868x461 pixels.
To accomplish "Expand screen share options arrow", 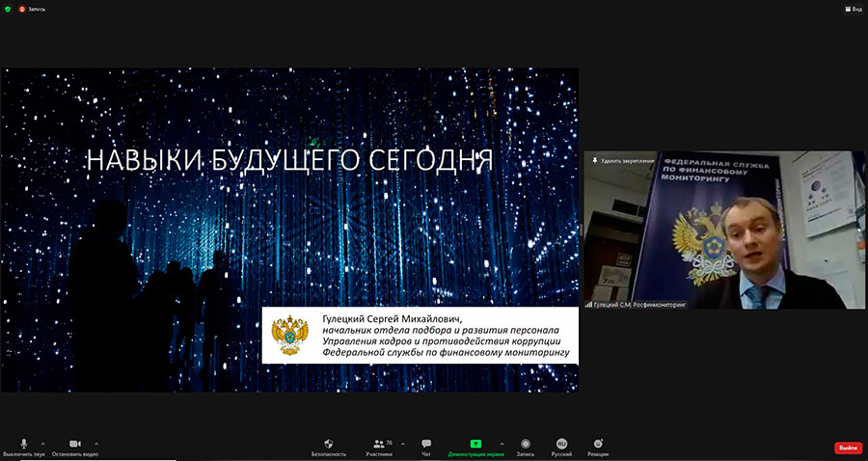I will 502,444.
